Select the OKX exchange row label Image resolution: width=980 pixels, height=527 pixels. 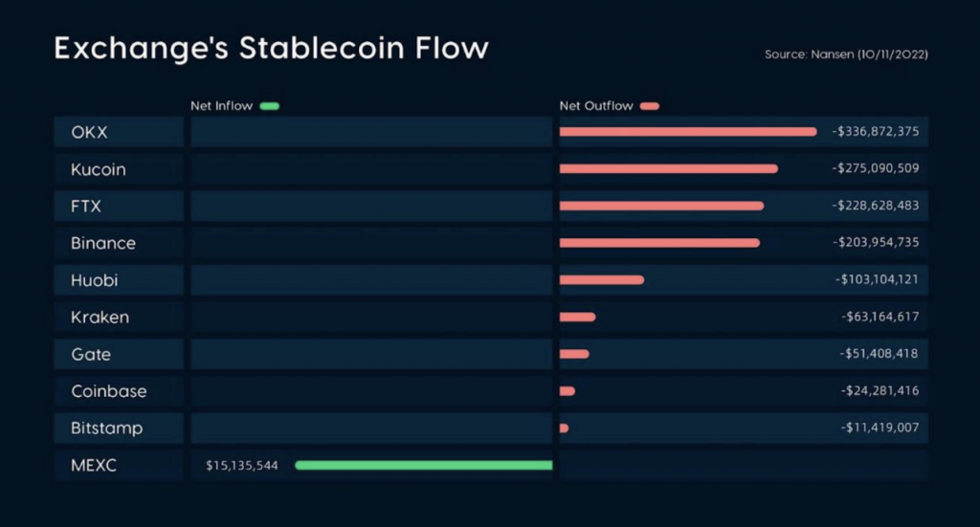tap(89, 132)
